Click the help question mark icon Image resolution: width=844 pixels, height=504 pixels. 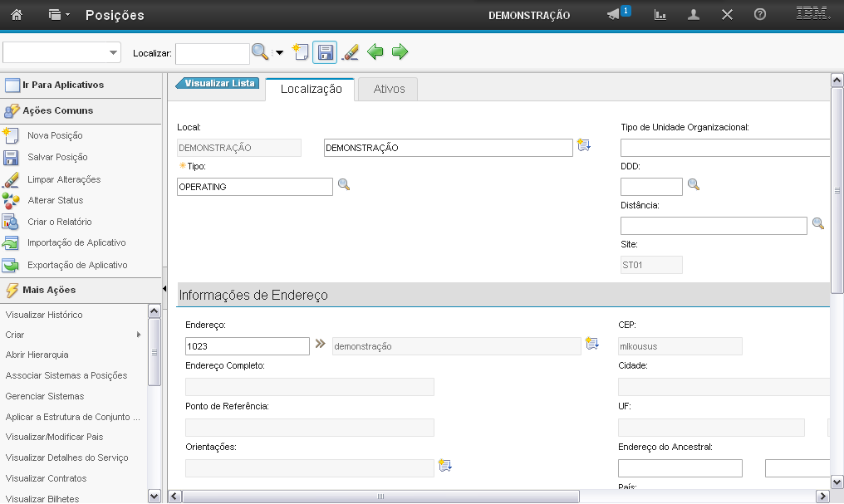[759, 15]
